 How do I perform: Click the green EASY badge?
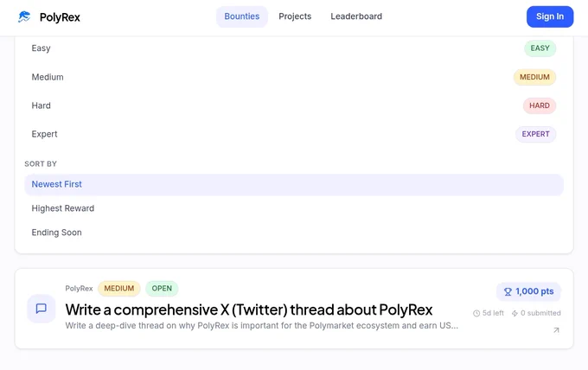(x=540, y=48)
